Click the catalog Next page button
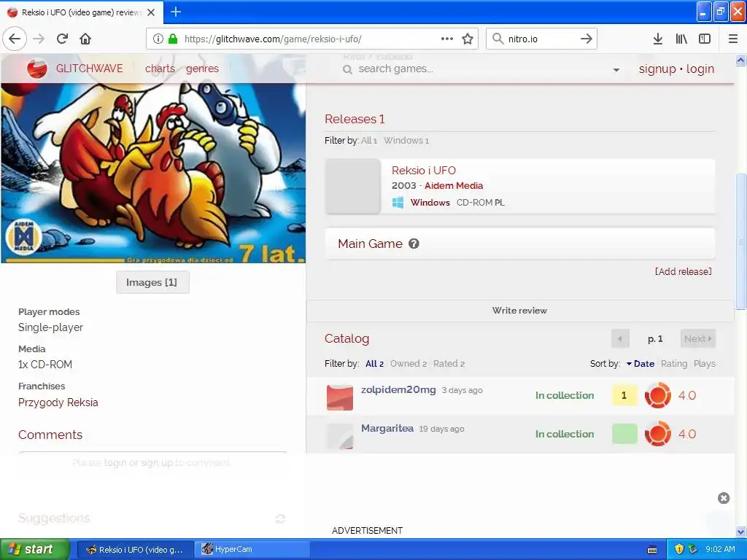This screenshot has height=560, width=747. click(x=698, y=338)
